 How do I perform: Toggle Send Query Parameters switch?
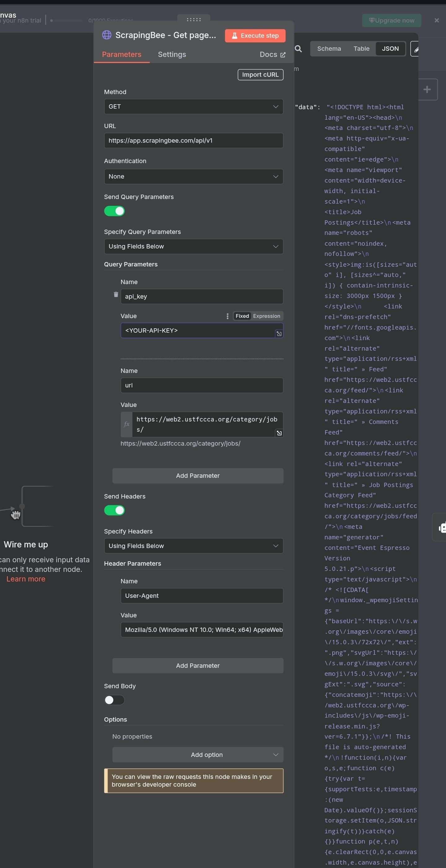[x=114, y=211]
